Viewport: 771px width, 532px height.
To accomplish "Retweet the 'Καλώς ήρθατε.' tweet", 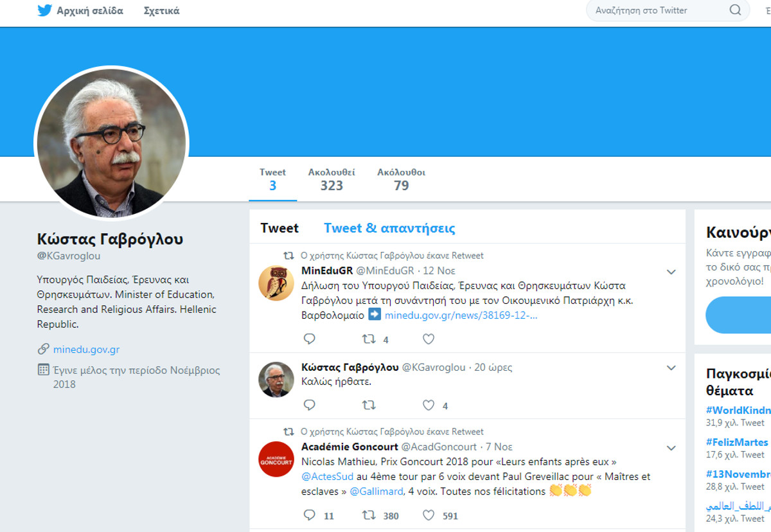I will 369,405.
